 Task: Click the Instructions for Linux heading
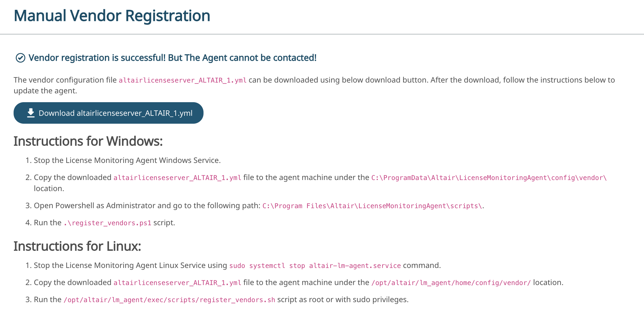(77, 246)
